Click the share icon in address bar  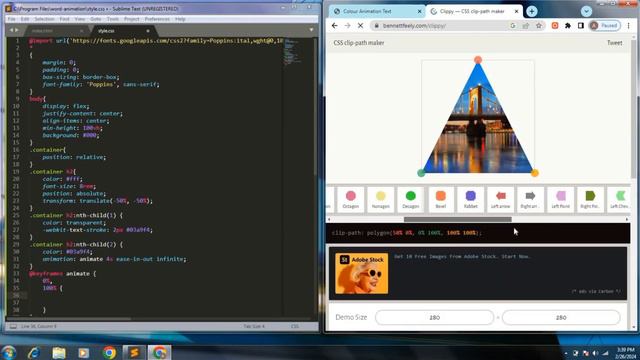526,25
